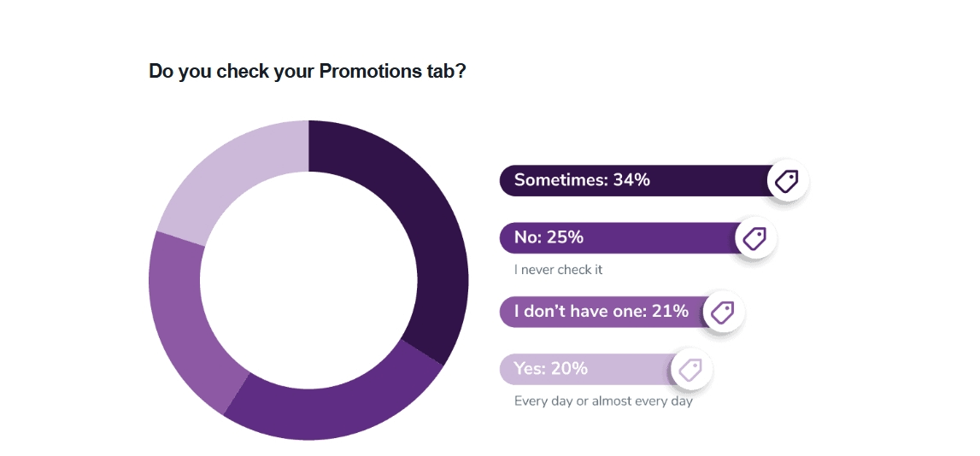Click the 'Sometimes: 34%' text label
980x456 pixels.
click(x=582, y=180)
